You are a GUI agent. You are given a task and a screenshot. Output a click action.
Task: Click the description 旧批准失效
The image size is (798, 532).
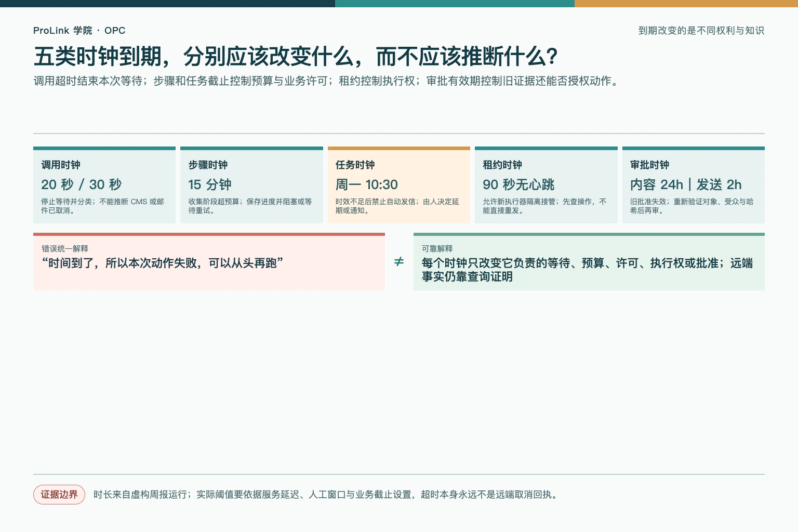[x=692, y=206]
